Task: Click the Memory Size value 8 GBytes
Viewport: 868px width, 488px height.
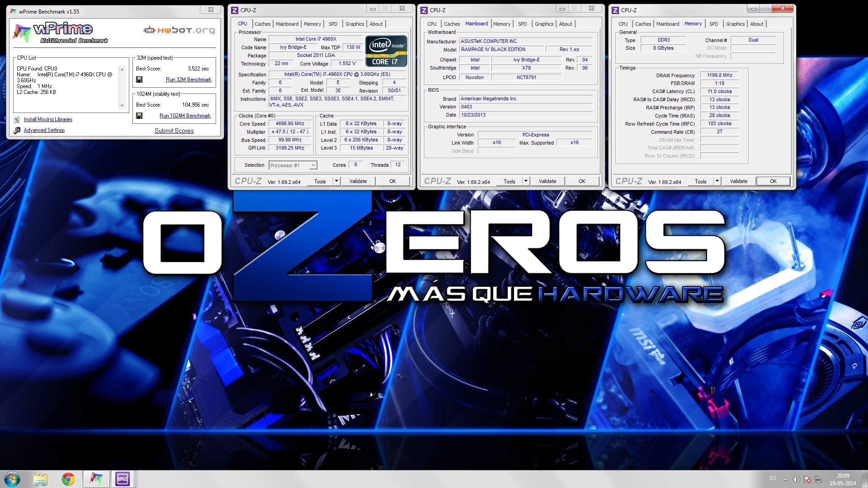Action: (663, 48)
